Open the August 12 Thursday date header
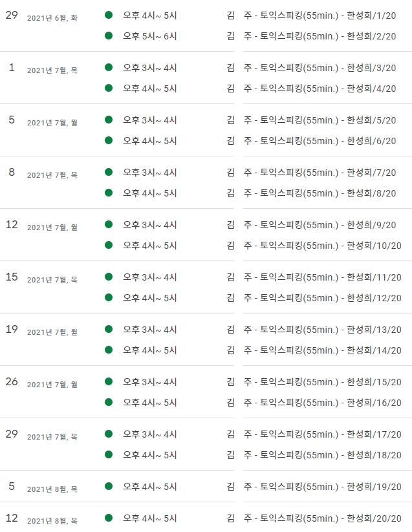This screenshot has width=412, height=532. pos(41,519)
